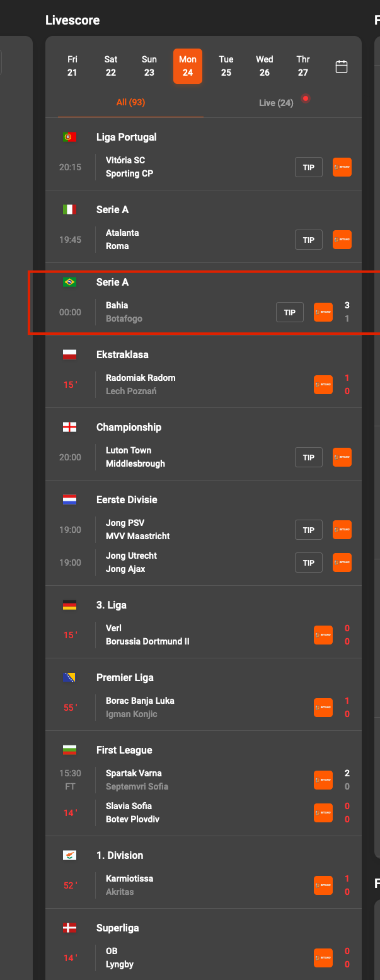Open Betano odds for Bahia vs Botafogo
380x980 pixels.
(x=323, y=312)
